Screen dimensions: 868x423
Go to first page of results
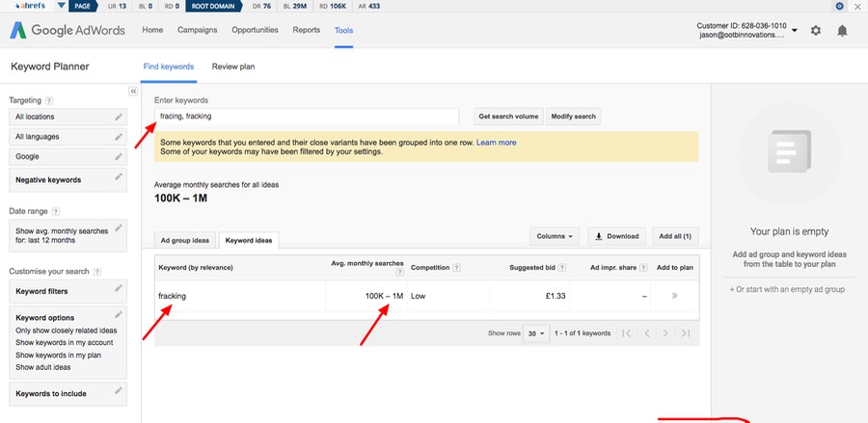coord(626,332)
